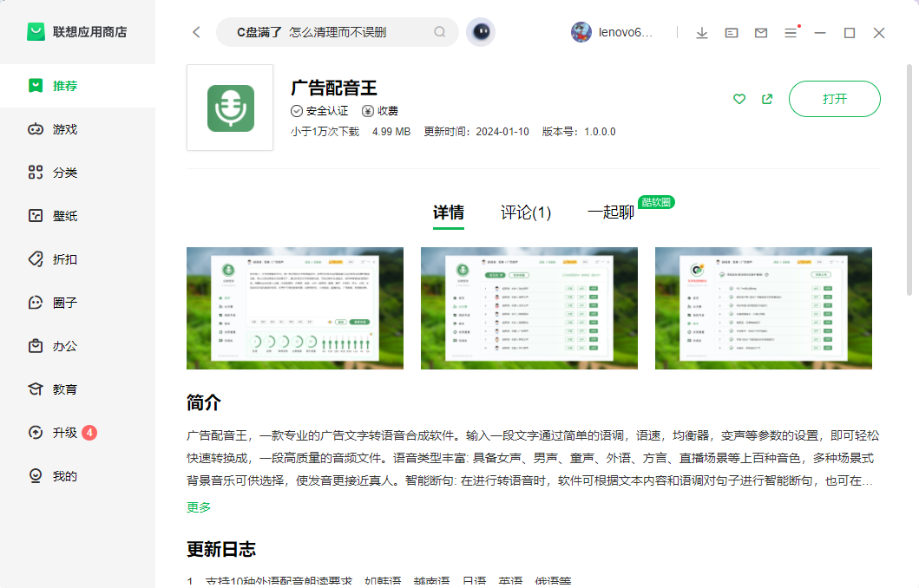Screen dimensions: 919x588
Task: Click the app title 广告配音王
Action: tap(334, 88)
